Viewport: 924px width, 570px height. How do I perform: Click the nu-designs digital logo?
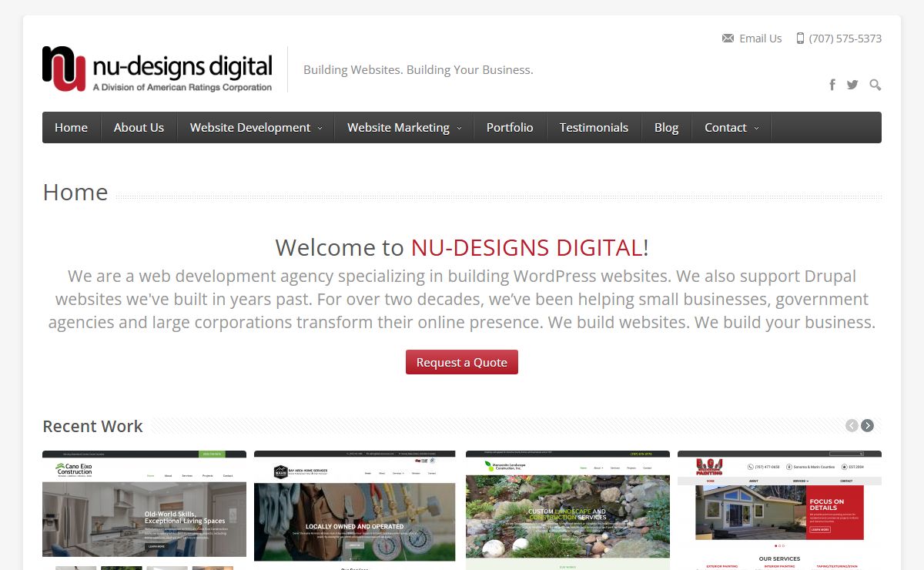[x=157, y=69]
